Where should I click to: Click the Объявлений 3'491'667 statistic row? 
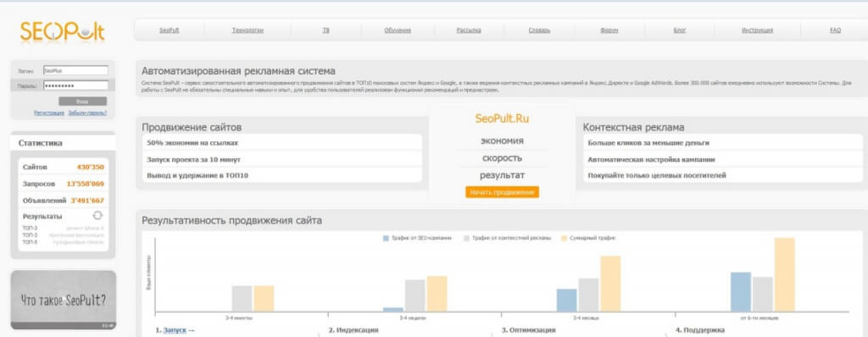click(63, 201)
